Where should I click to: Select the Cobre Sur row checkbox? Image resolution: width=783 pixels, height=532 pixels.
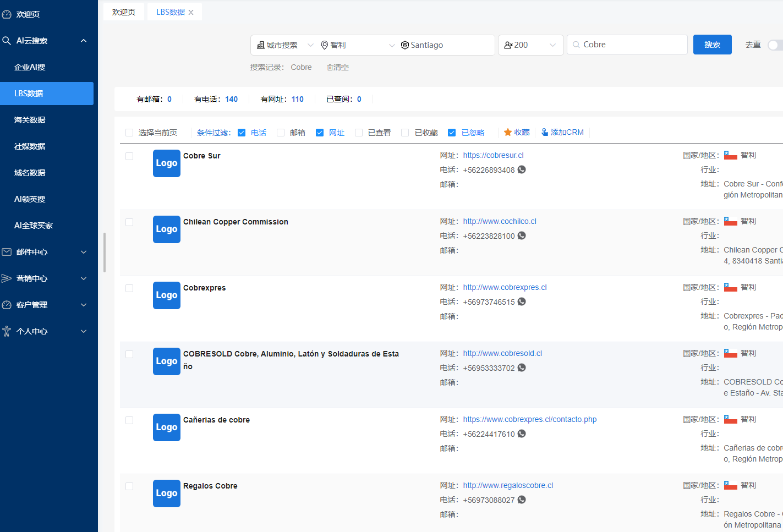pyautogui.click(x=129, y=156)
